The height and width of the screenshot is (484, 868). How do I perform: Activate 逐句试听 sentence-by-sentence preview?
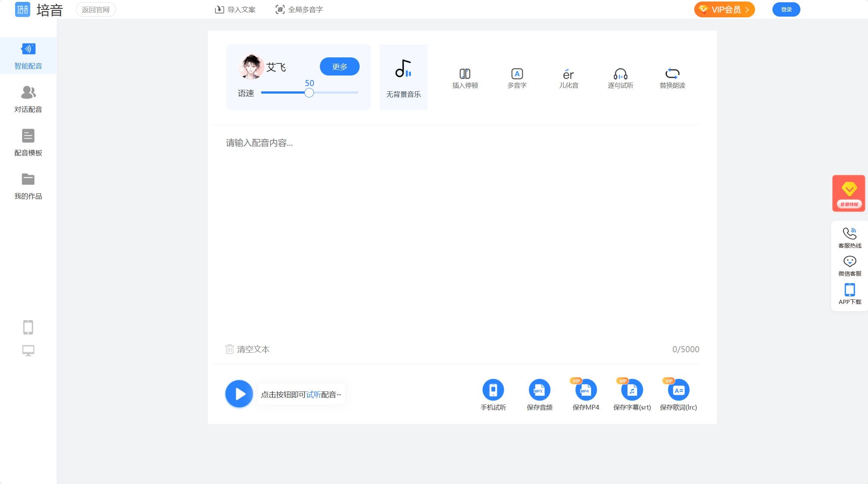click(621, 77)
